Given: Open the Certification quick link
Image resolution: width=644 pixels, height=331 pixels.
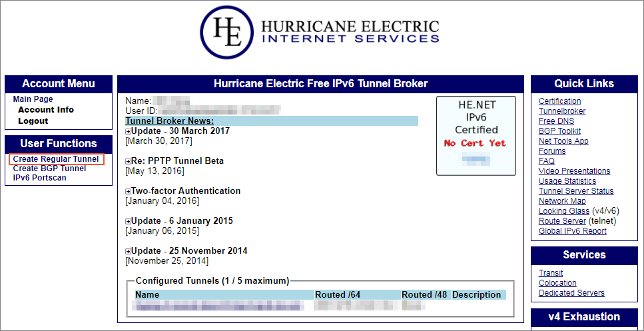Looking at the screenshot, I should (559, 101).
